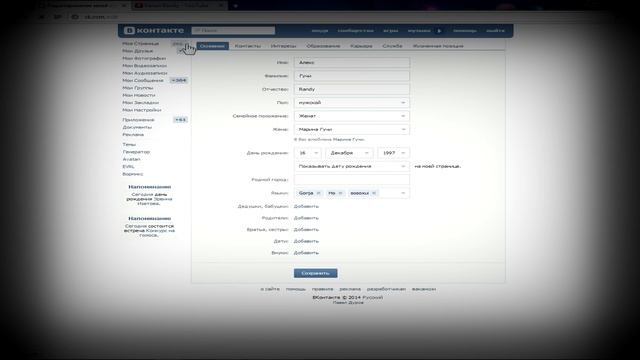
Task: Open the Семейное положение dropdown
Action: (352, 116)
